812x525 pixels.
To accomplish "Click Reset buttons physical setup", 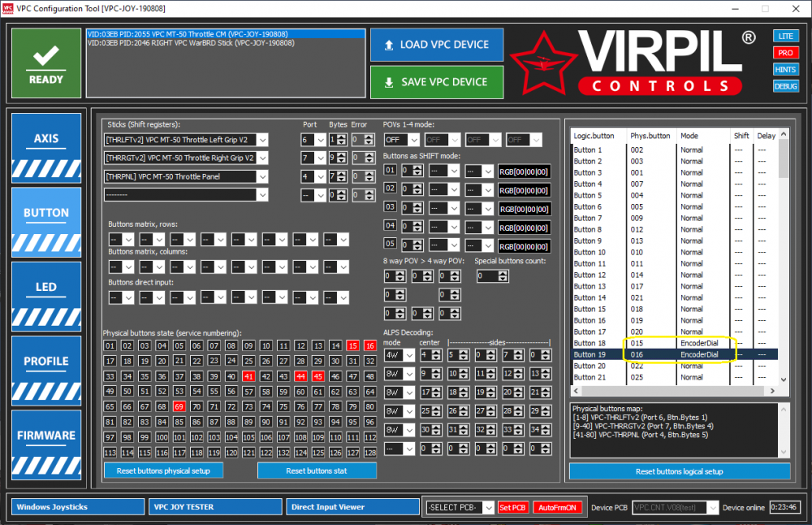I will pyautogui.click(x=163, y=471).
